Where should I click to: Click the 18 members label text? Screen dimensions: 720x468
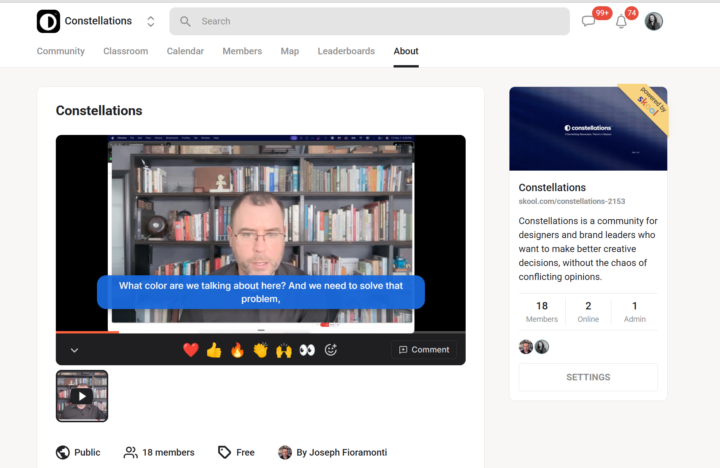(168, 452)
